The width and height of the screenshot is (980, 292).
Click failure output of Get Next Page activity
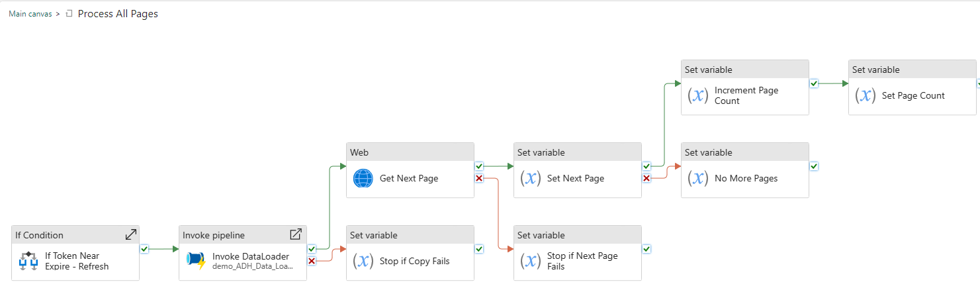pyautogui.click(x=479, y=177)
